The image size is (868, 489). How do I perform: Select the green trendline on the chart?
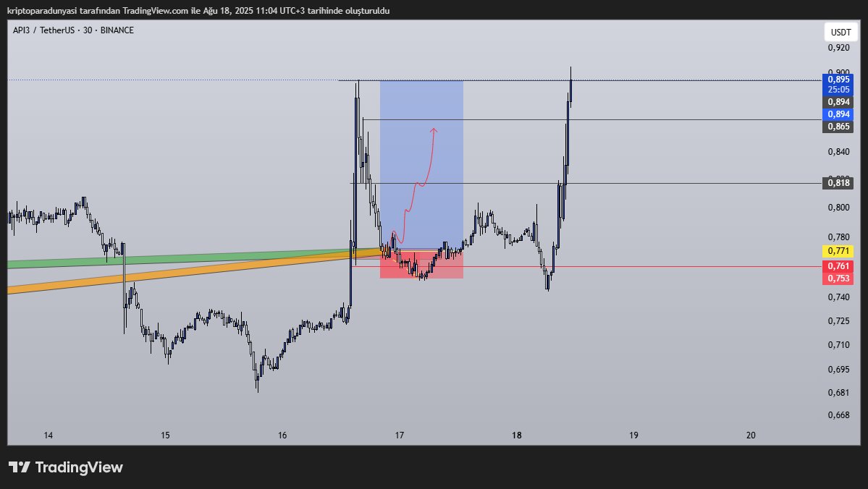point(181,257)
